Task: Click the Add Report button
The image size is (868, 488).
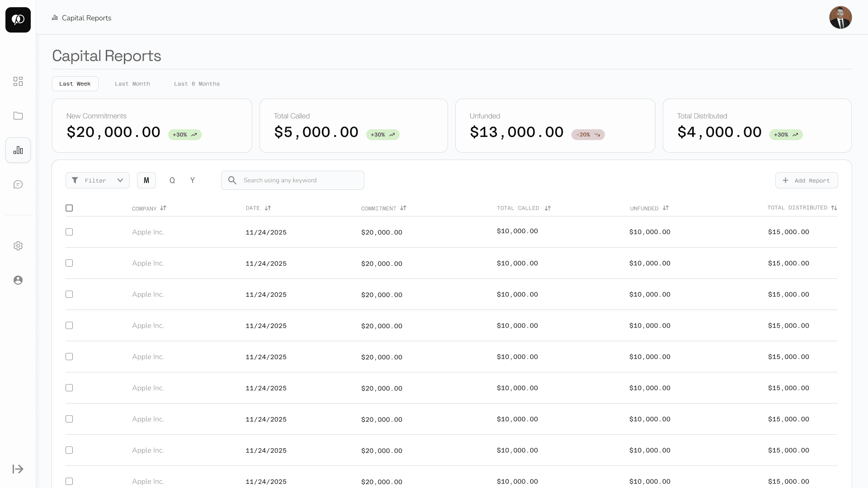Action: tap(807, 180)
